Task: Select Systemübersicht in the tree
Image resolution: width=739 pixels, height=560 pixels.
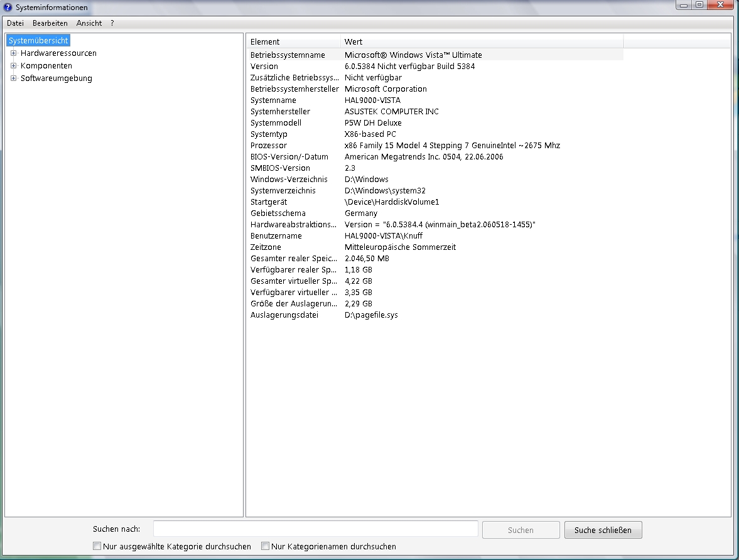Action: click(38, 41)
